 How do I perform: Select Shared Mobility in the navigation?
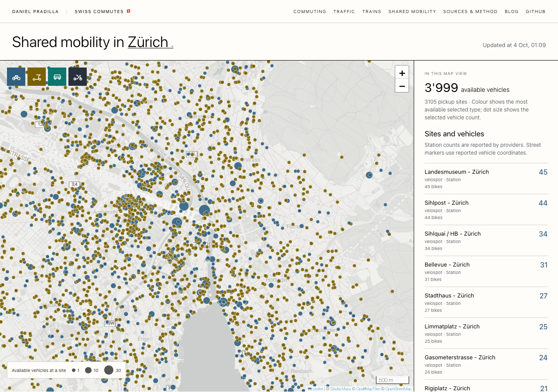(412, 12)
